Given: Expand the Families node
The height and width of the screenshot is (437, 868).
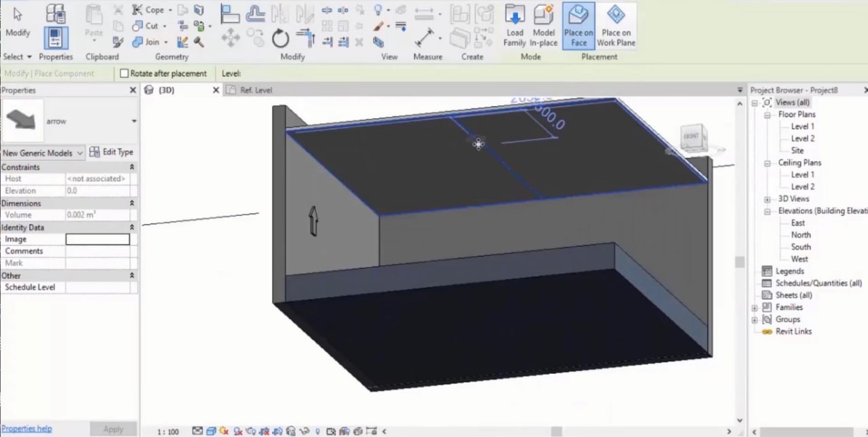Looking at the screenshot, I should pos(755,307).
